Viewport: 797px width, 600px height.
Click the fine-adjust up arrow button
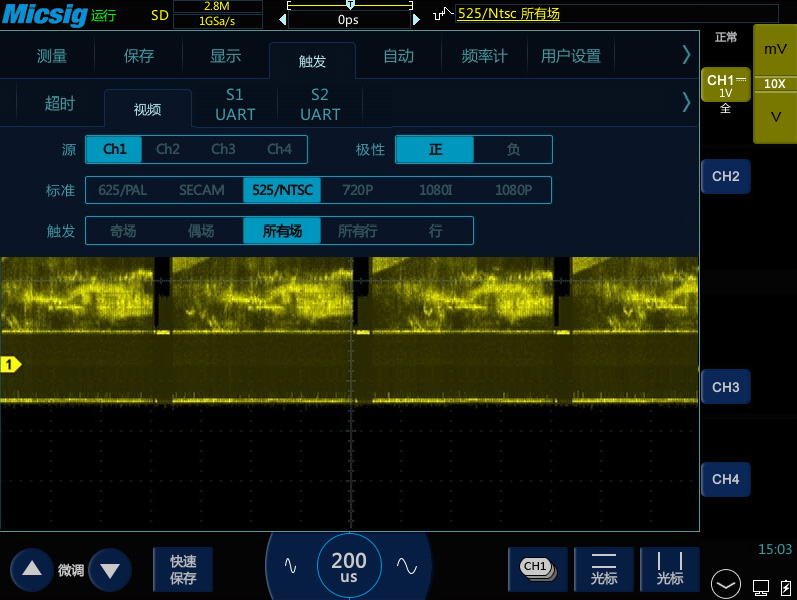tap(32, 569)
